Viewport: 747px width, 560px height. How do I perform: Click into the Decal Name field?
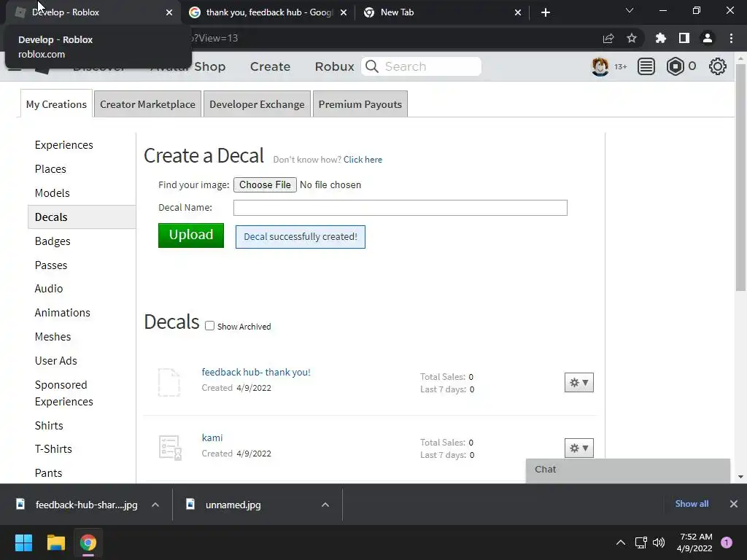click(x=400, y=208)
